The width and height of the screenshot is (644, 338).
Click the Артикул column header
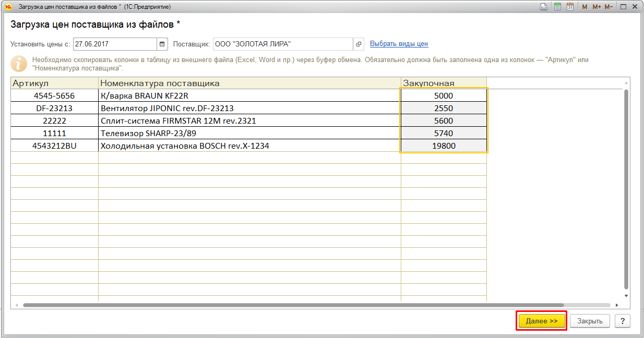click(x=54, y=83)
